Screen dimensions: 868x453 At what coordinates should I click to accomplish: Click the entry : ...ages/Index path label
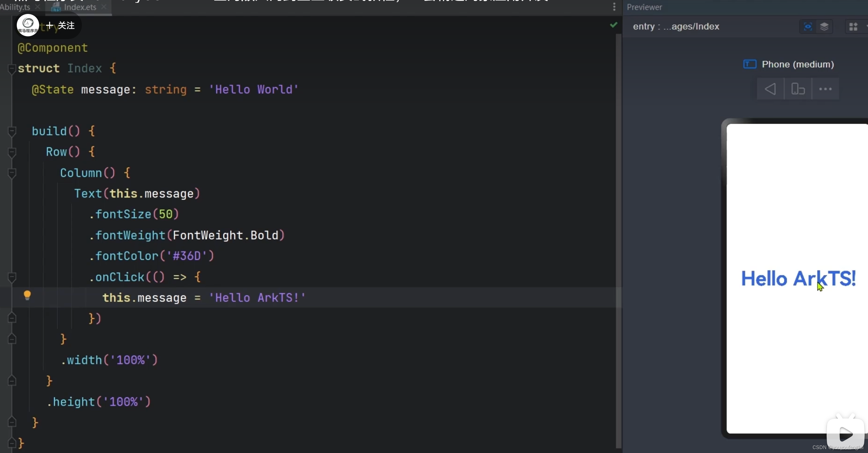tap(676, 26)
